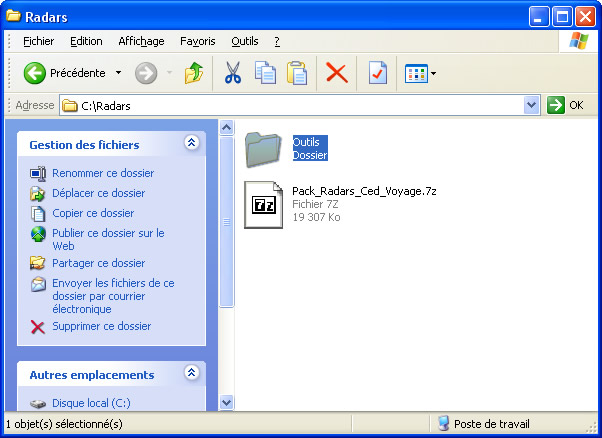
Task: Click the green Forward arrow button
Action: tap(146, 73)
